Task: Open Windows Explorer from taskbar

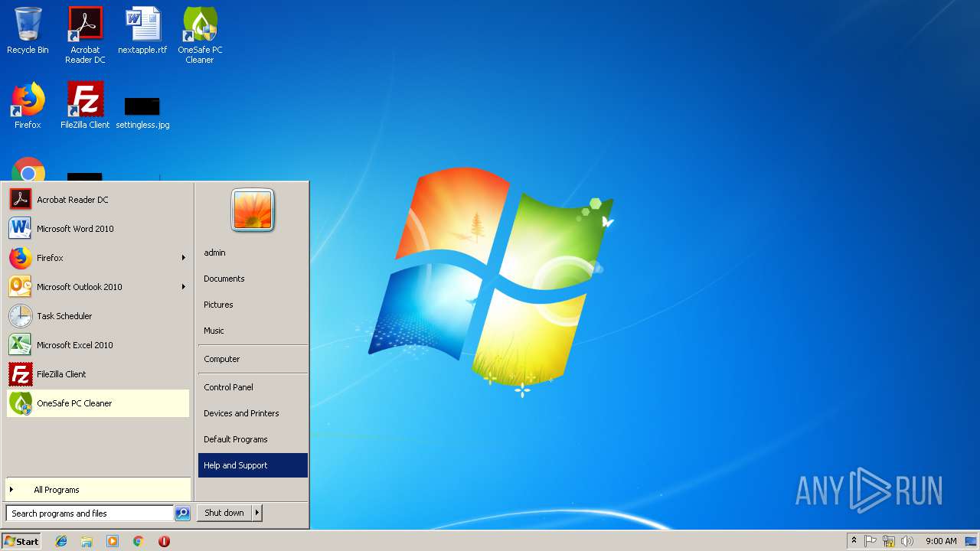Action: point(87,541)
